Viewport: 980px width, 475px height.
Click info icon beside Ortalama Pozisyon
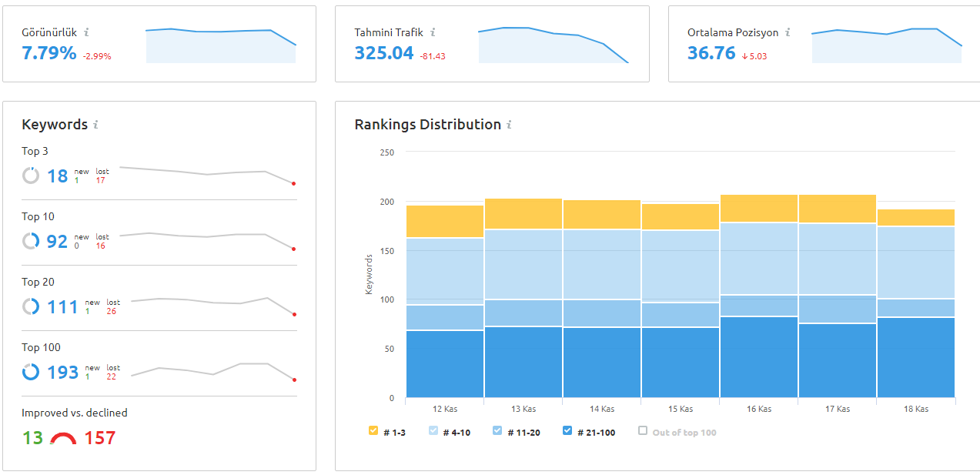pos(788,32)
